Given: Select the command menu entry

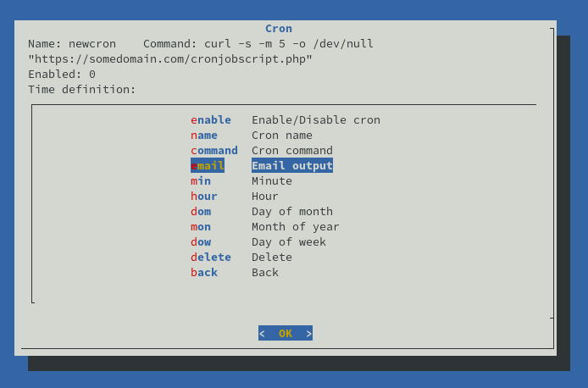Looking at the screenshot, I should click(214, 151).
